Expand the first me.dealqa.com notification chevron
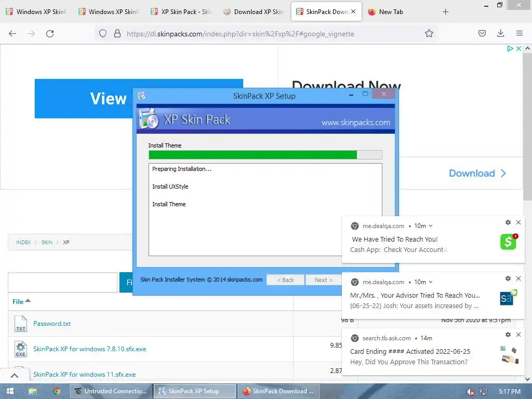Screen dimensions: 532x399 coord(431,226)
